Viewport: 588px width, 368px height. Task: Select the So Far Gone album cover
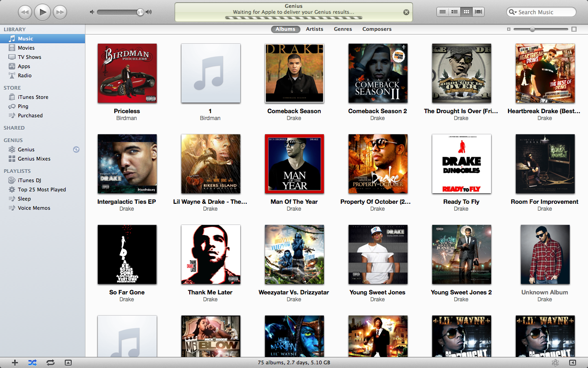pos(127,254)
